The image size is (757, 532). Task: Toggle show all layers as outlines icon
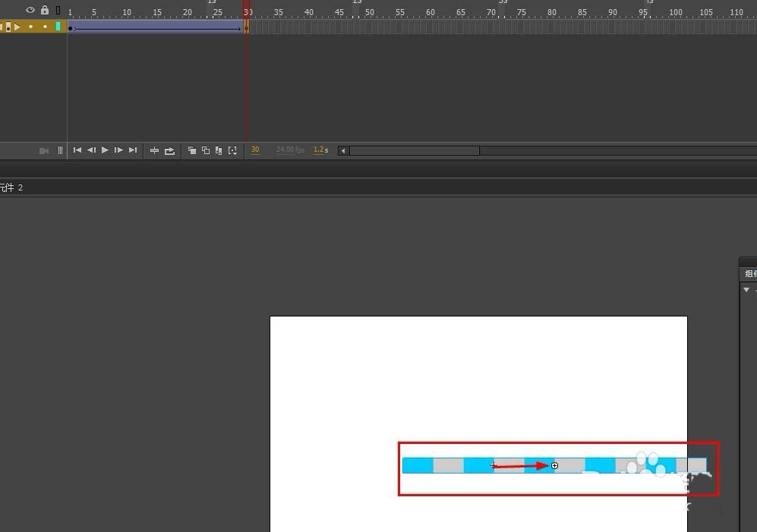[58, 10]
